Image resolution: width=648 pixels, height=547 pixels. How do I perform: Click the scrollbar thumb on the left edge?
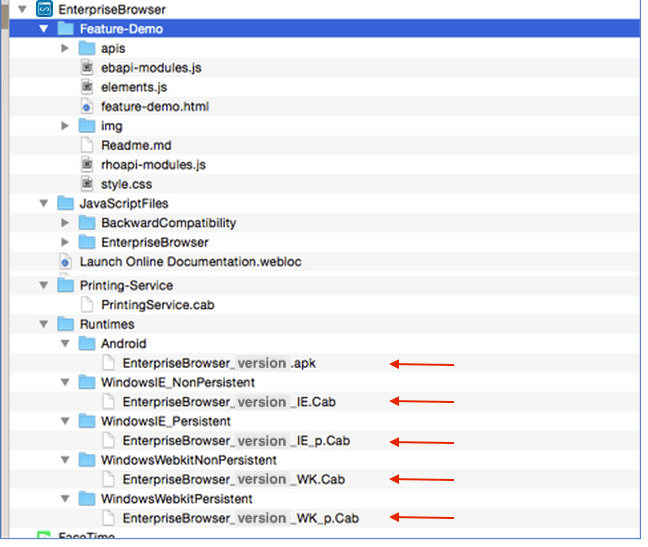click(5, 15)
